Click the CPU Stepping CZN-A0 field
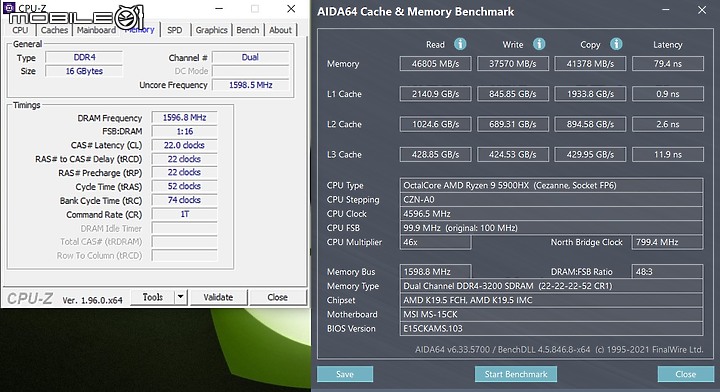 point(551,200)
